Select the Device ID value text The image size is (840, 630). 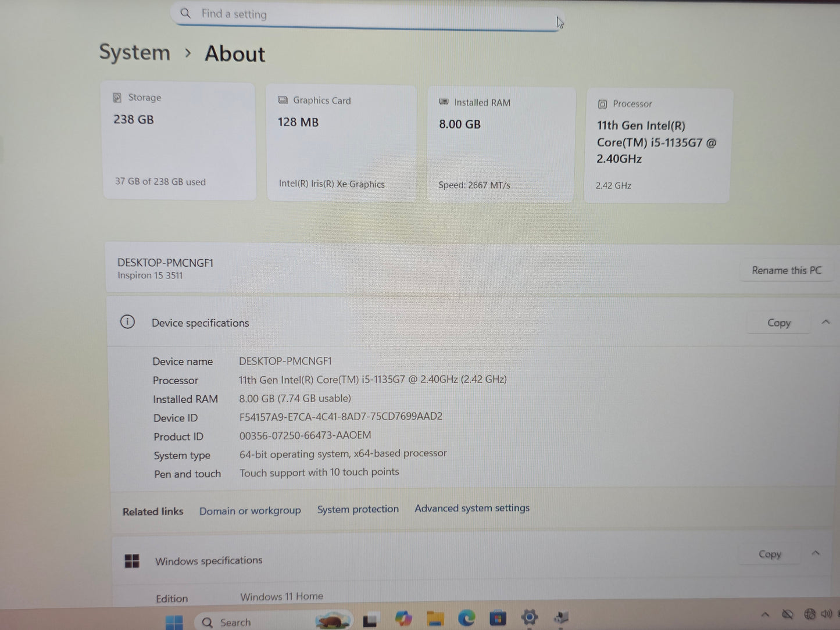coord(341,416)
